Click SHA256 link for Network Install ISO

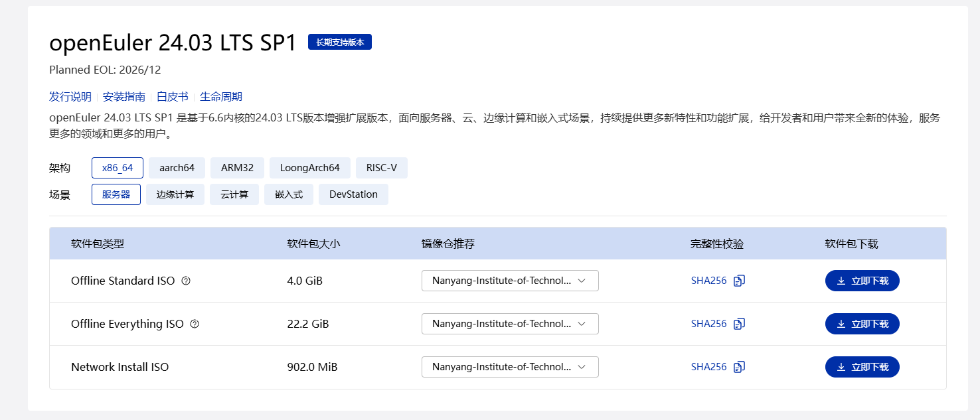click(709, 367)
